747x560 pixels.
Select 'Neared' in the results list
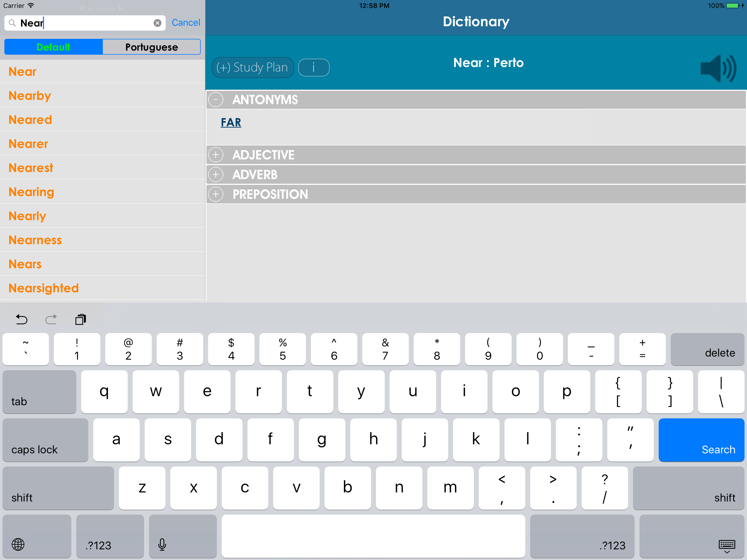[102, 119]
